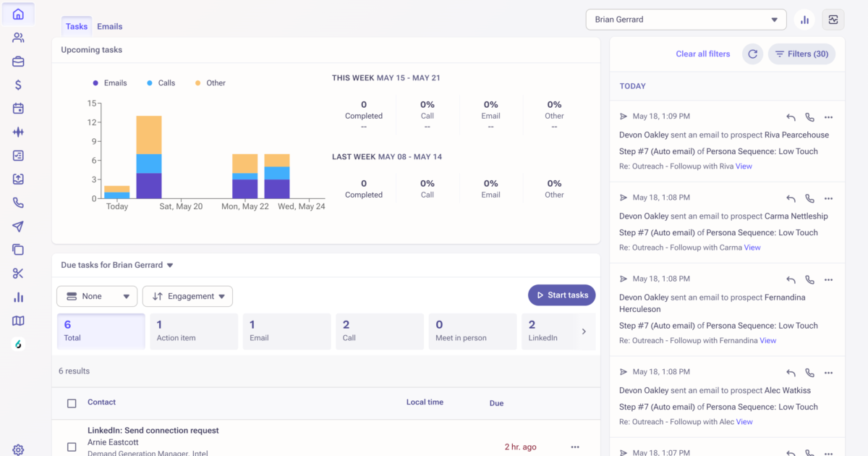Open the send/sequences paper plane icon
Viewport: 868px width, 456px height.
[x=18, y=226]
